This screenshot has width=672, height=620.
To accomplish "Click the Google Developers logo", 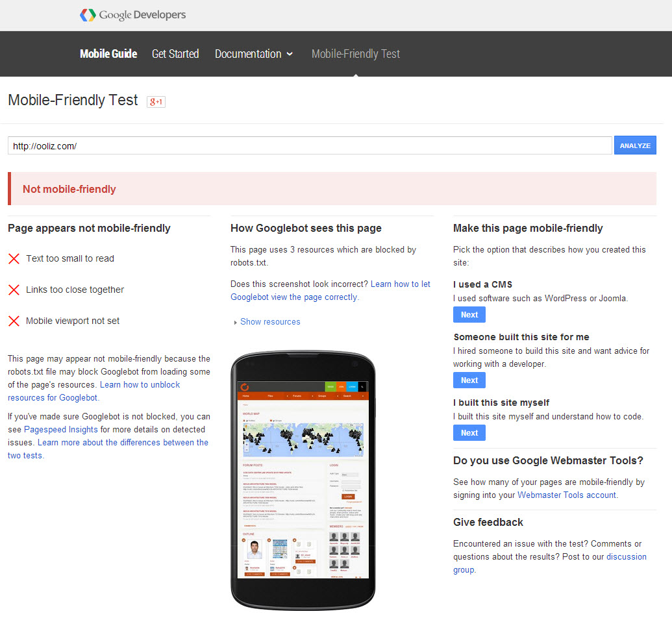I will tap(132, 15).
